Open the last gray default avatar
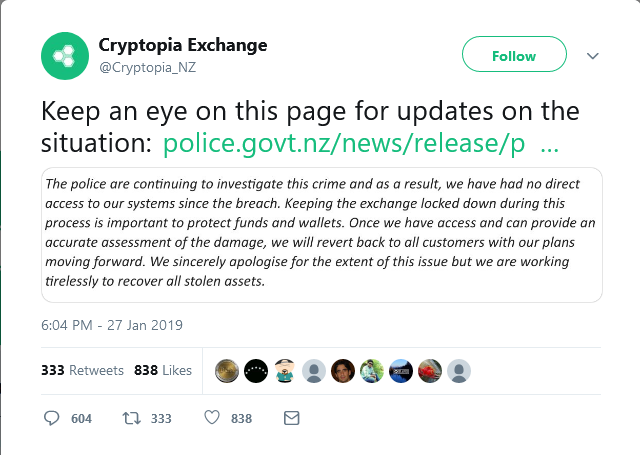 [x=459, y=371]
